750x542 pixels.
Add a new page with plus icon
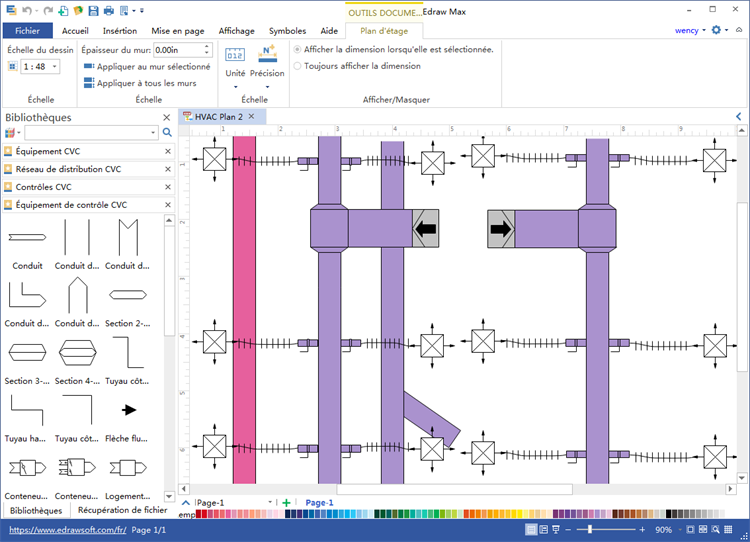coord(286,502)
